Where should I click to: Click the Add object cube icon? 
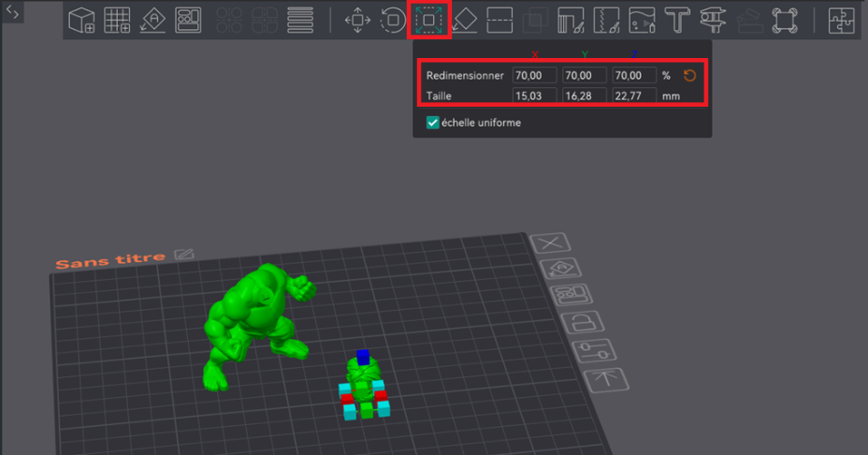[82, 20]
